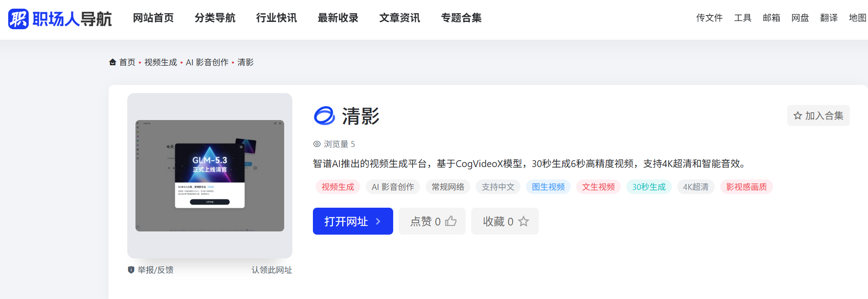Click the eye icon beside 浏览量
This screenshot has width=868, height=299.
point(317,144)
